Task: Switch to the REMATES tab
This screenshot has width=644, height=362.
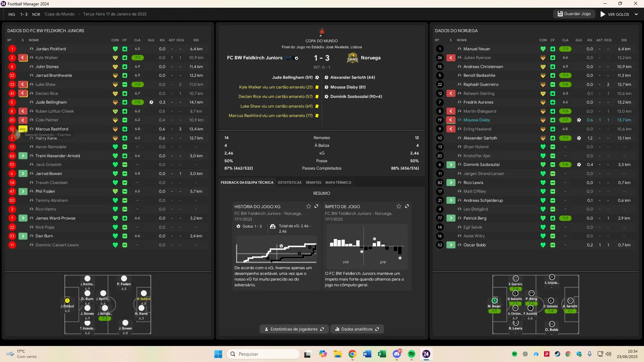Action: (x=313, y=183)
